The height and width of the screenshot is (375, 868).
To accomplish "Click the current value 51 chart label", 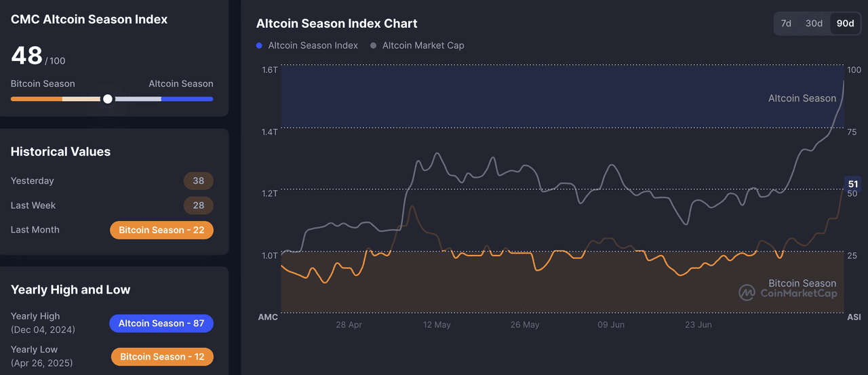I will tap(852, 184).
